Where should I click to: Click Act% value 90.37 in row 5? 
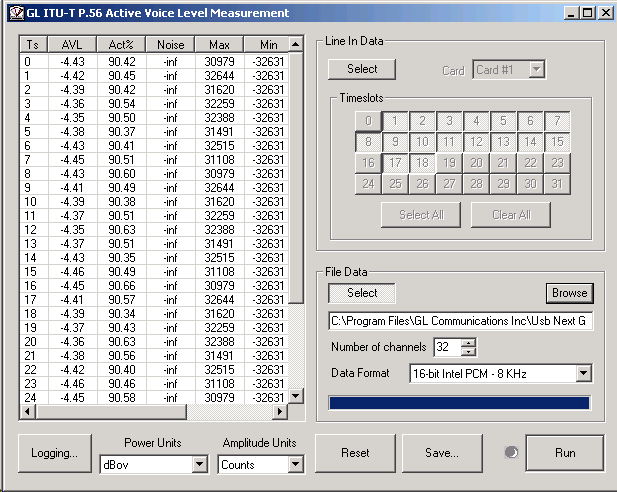[122, 132]
